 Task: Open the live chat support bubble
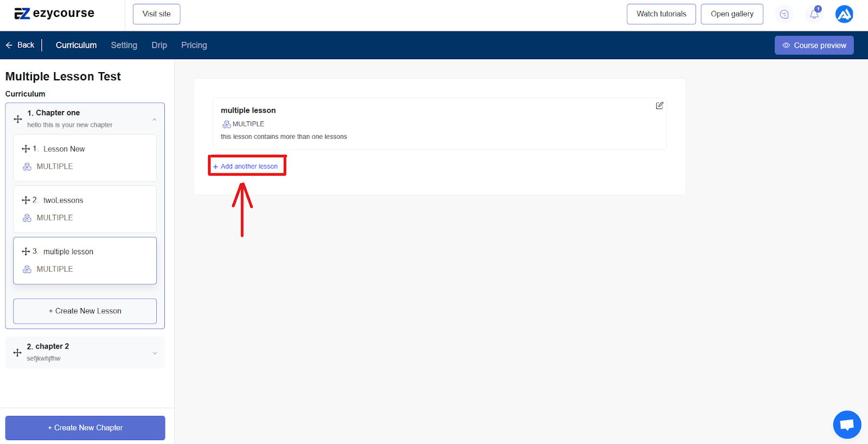click(847, 424)
